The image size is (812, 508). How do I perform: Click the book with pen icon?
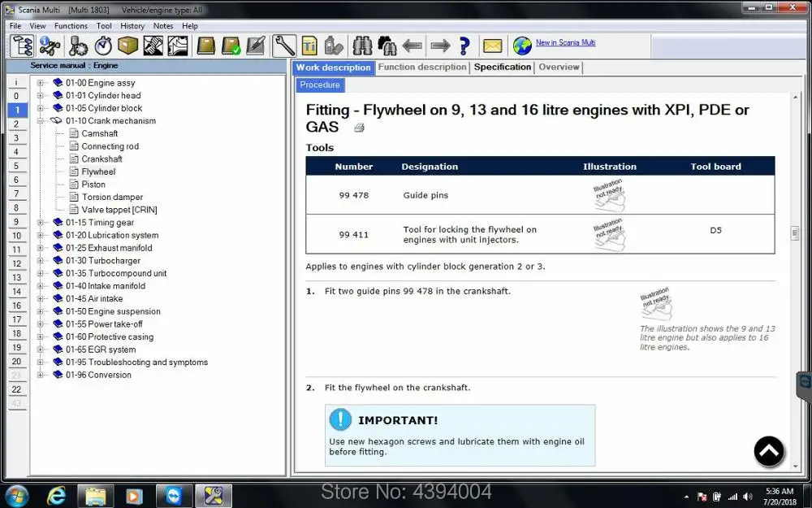click(x=256, y=46)
